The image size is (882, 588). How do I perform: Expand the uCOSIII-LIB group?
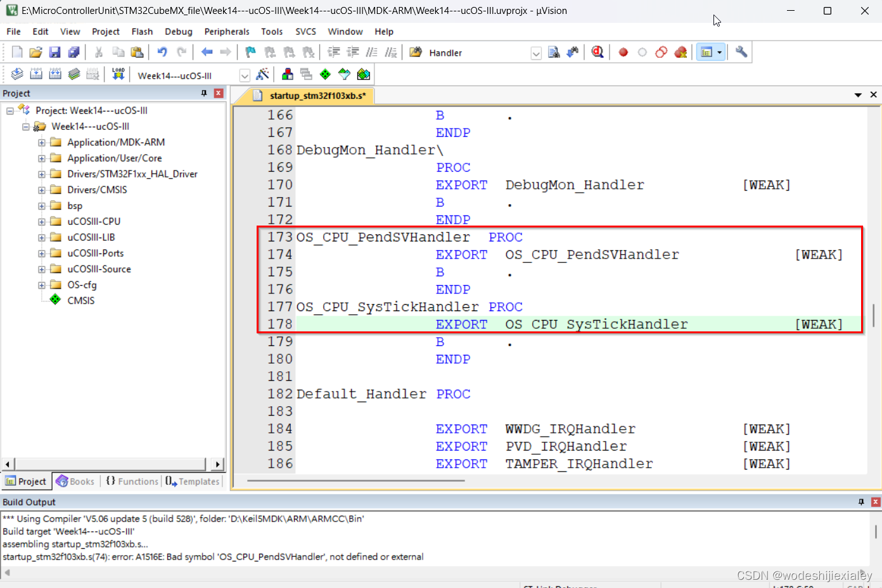[x=42, y=238]
